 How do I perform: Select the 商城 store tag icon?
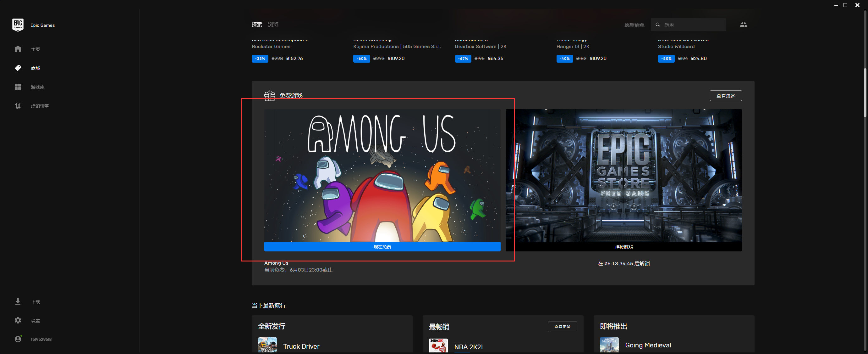click(18, 68)
